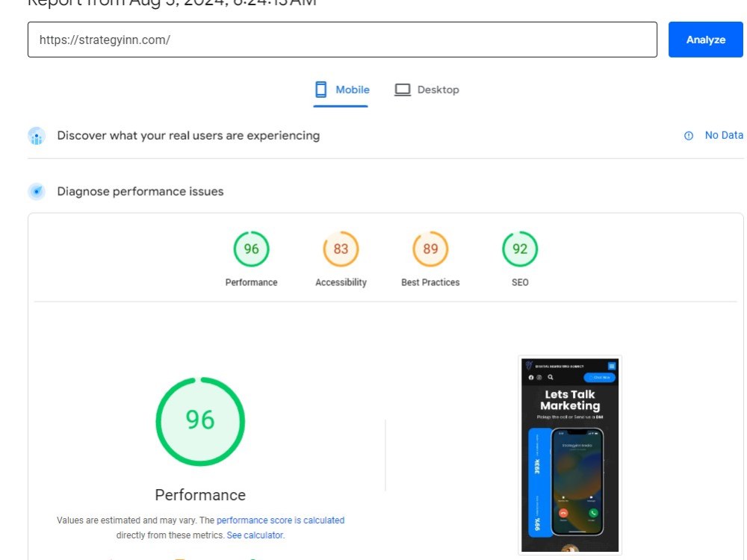Click the large Performance heading text

coord(200,495)
